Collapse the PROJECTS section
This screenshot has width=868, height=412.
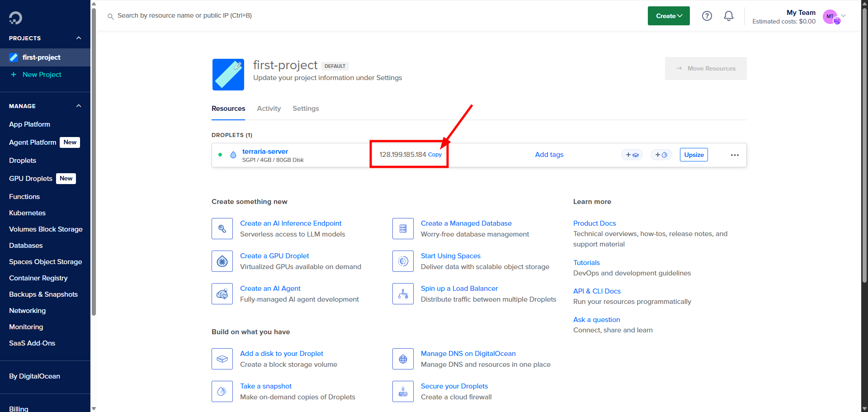[x=78, y=38]
